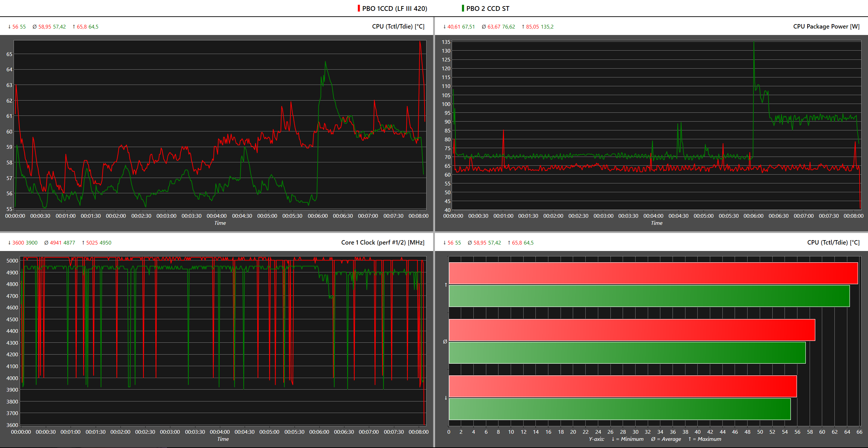The image size is (868, 448).
Task: Click the Core 1 Clock (perf #1/2) chart title
Action: click(x=382, y=243)
